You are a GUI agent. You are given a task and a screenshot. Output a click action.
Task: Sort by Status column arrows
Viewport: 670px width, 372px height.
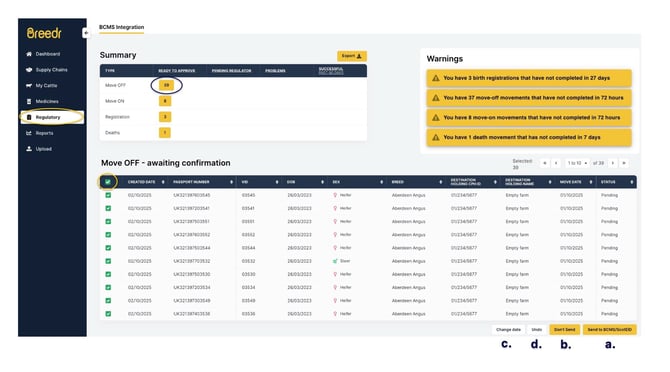tap(632, 182)
